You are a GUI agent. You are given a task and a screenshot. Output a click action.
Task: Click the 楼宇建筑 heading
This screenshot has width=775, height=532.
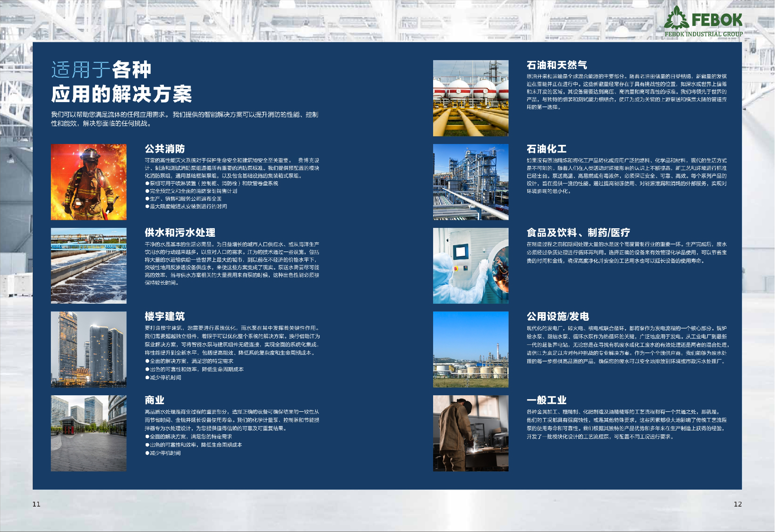pyautogui.click(x=165, y=316)
